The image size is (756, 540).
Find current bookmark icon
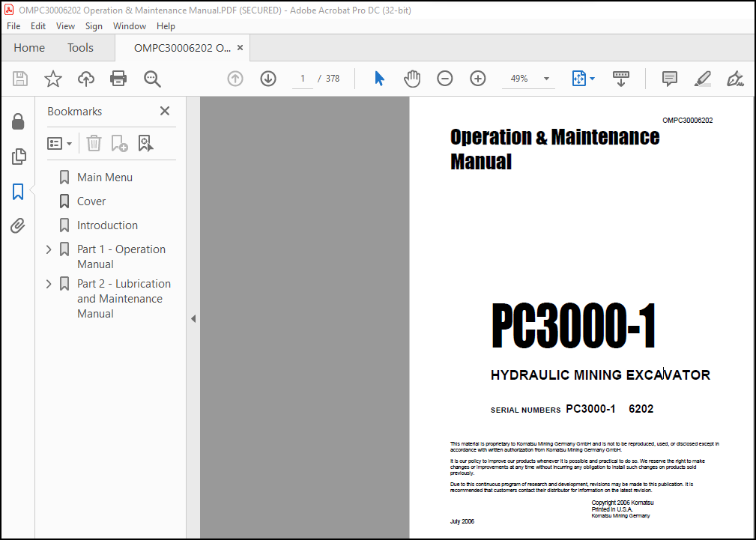pyautogui.click(x=145, y=143)
